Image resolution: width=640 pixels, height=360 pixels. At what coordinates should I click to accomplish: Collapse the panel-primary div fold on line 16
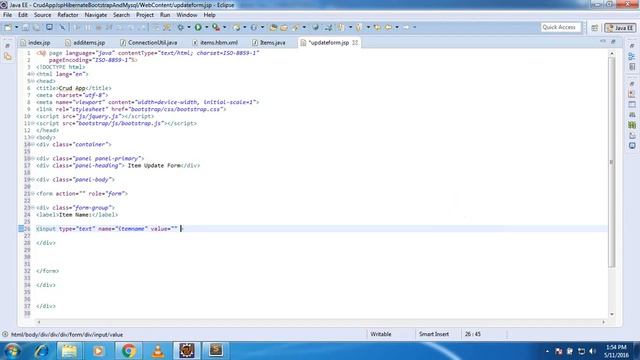pyautogui.click(x=33, y=158)
